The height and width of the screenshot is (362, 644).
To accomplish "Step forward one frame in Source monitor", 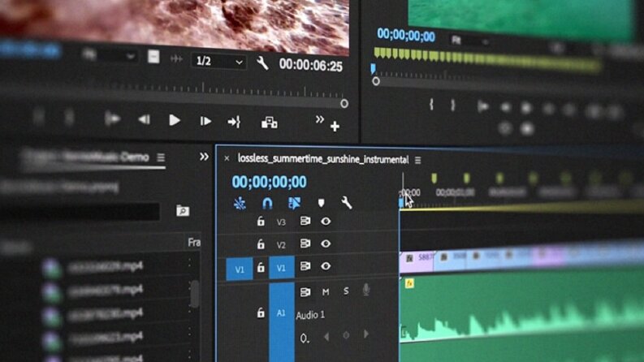I will point(205,121).
